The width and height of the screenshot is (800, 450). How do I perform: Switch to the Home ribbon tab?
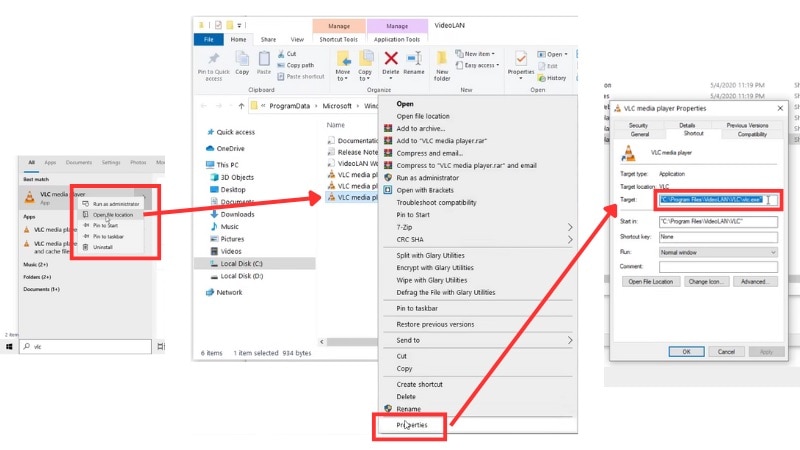pyautogui.click(x=238, y=39)
